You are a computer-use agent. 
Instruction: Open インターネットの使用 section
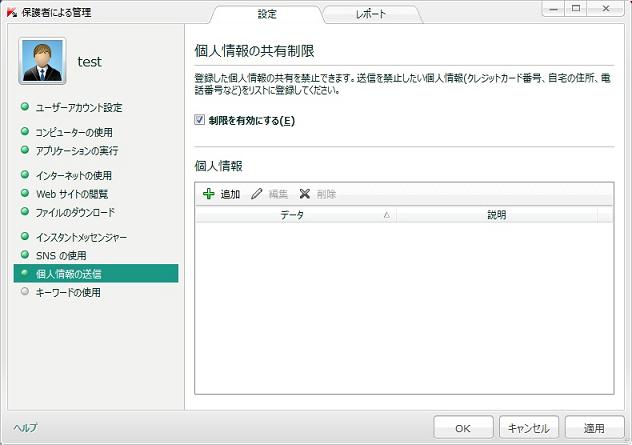pos(74,175)
